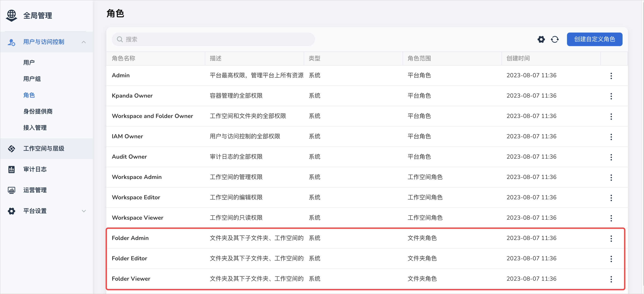Click the 运营管理 monitor icon

(12, 190)
